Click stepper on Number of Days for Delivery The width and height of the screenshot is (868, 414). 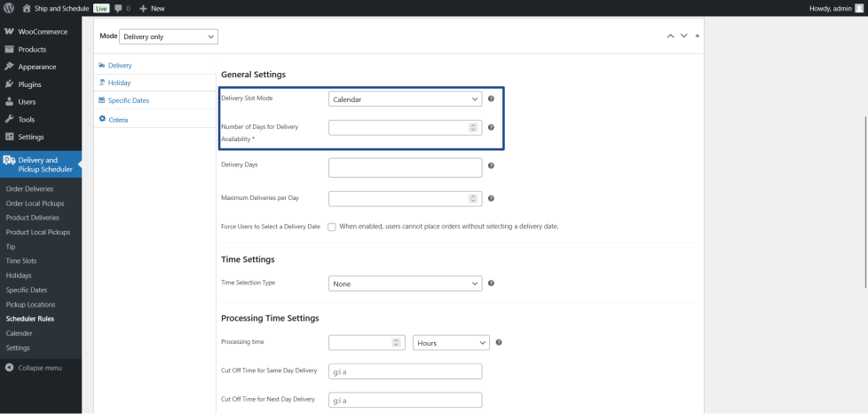coord(473,127)
